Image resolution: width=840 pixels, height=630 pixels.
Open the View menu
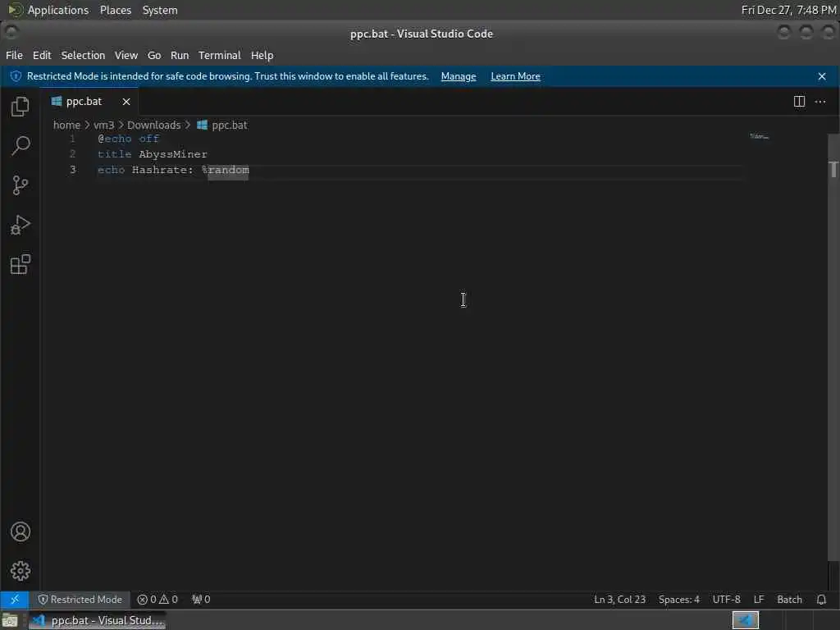(x=126, y=55)
